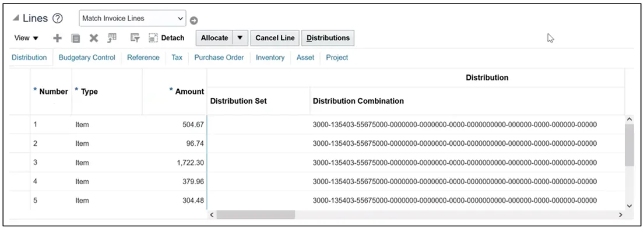Click the Allocate button

pyautogui.click(x=214, y=38)
